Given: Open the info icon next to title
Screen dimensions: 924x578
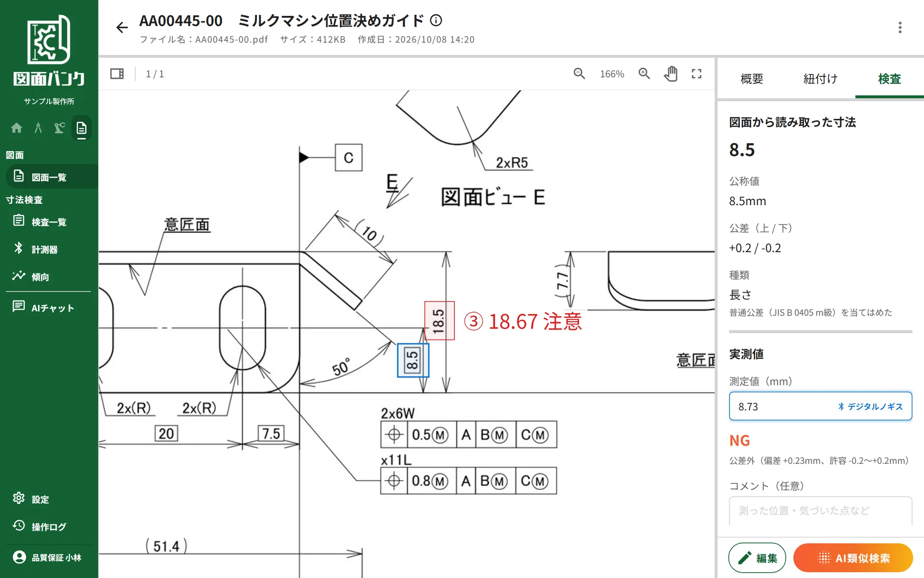Looking at the screenshot, I should [x=436, y=20].
